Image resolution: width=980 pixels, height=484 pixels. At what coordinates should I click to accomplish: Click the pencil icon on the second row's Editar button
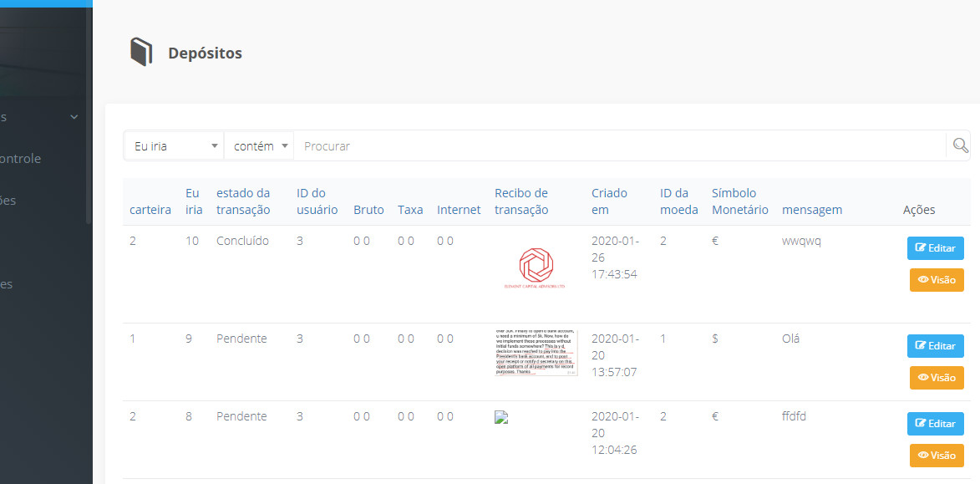(922, 345)
